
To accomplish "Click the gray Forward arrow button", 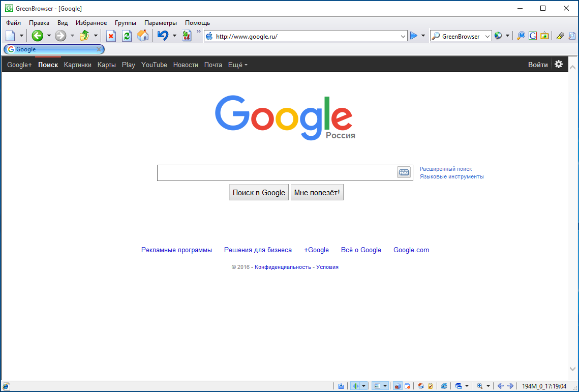I will pyautogui.click(x=60, y=36).
